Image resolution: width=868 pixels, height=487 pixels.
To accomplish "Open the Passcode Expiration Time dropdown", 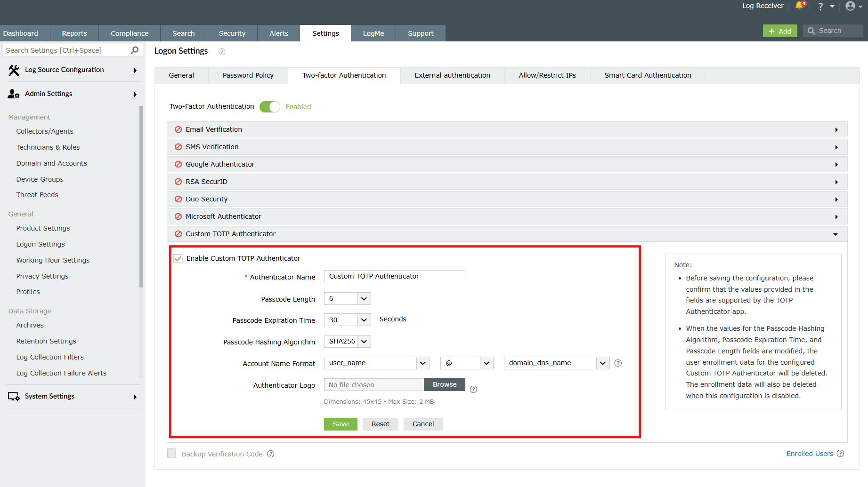I will coord(348,320).
